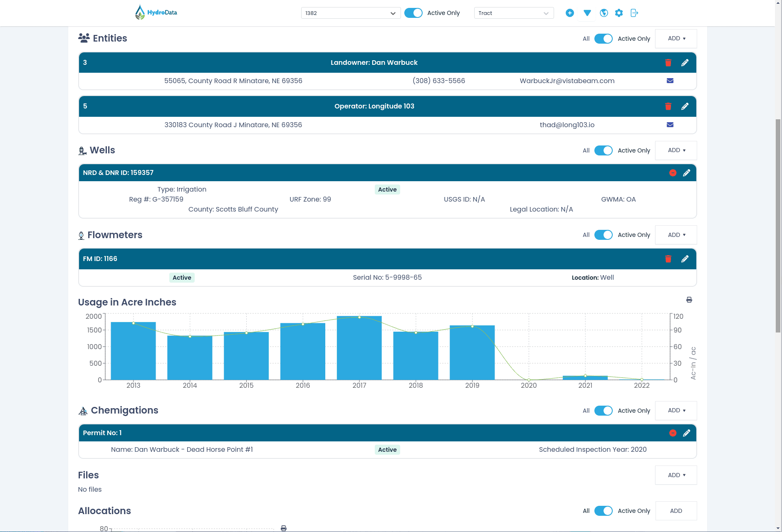This screenshot has height=532, width=782.
Task: Delete the Landowner Dan Warbuck entity
Action: (x=668, y=63)
